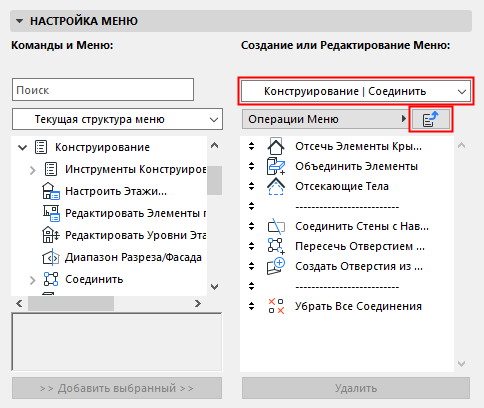Select Создать Отверстия из... entry

coord(359,266)
